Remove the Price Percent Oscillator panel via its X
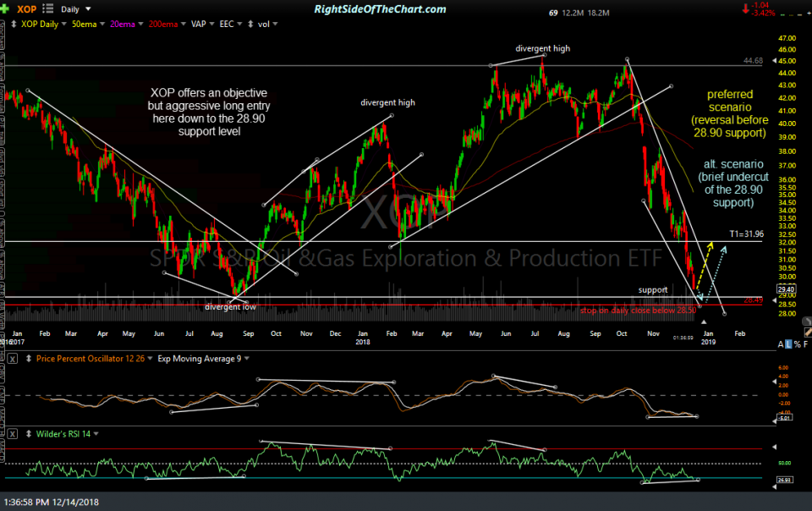 pyautogui.click(x=11, y=358)
